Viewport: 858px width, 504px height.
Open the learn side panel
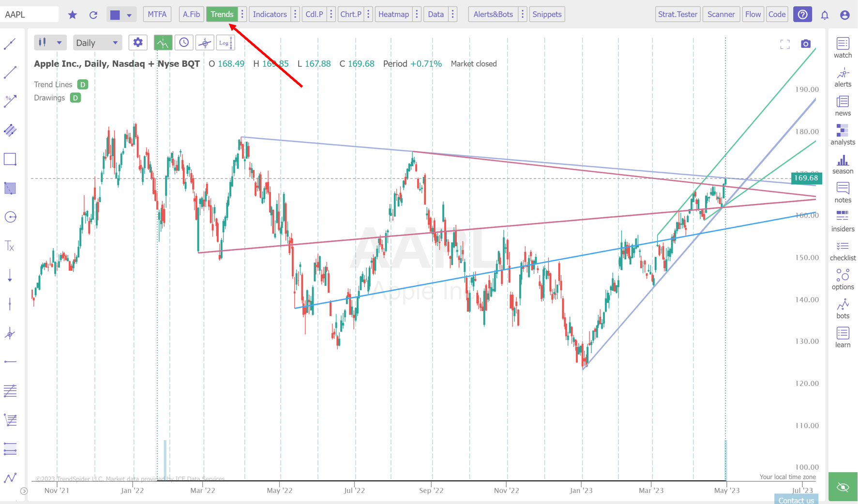843,338
